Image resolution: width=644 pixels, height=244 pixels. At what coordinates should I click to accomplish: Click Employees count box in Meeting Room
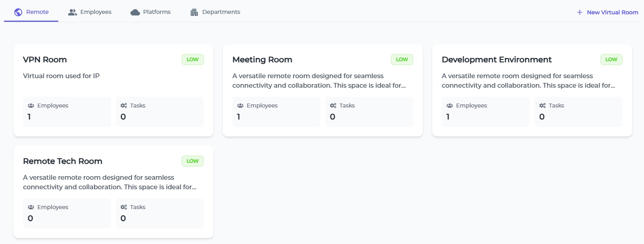(x=276, y=112)
